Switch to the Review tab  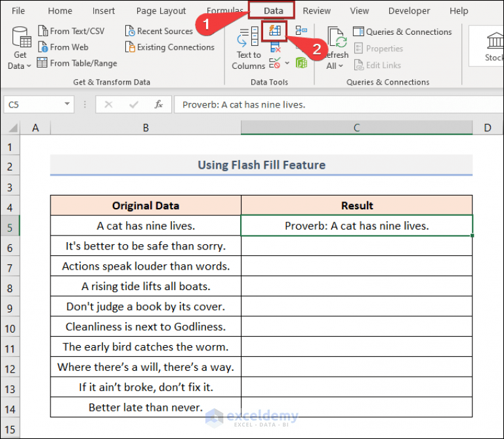tap(316, 11)
